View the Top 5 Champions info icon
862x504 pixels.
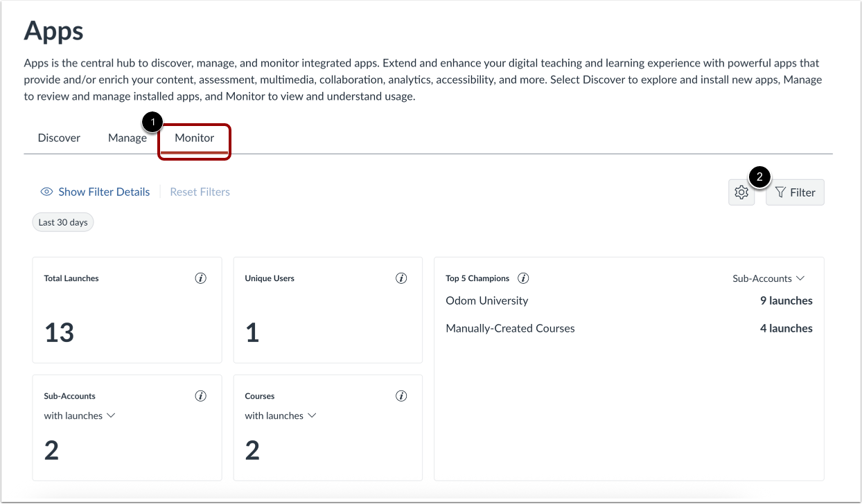pos(524,278)
